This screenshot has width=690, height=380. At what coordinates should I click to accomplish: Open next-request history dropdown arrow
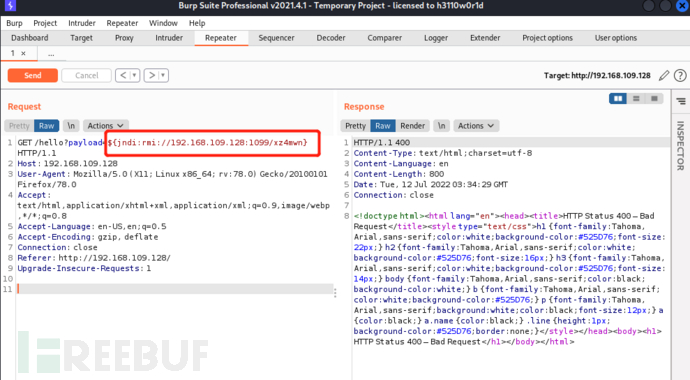pos(163,75)
